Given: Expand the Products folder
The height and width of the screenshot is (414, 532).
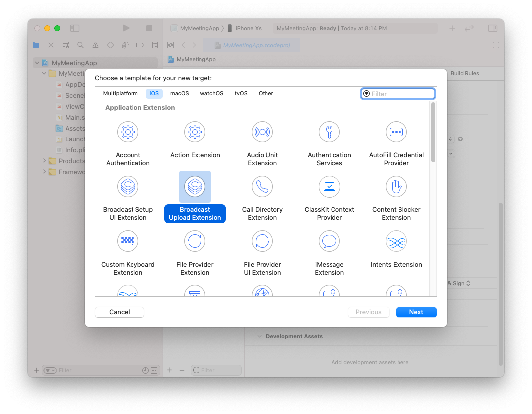Looking at the screenshot, I should (44, 161).
